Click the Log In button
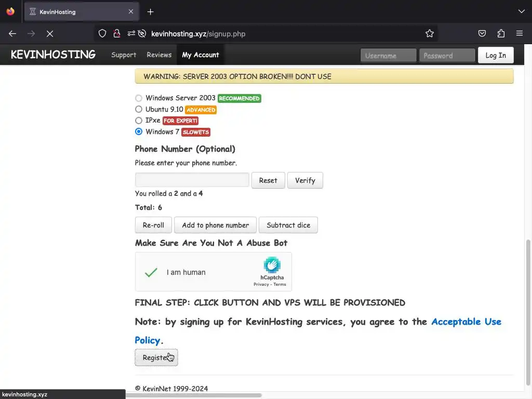 496,55
